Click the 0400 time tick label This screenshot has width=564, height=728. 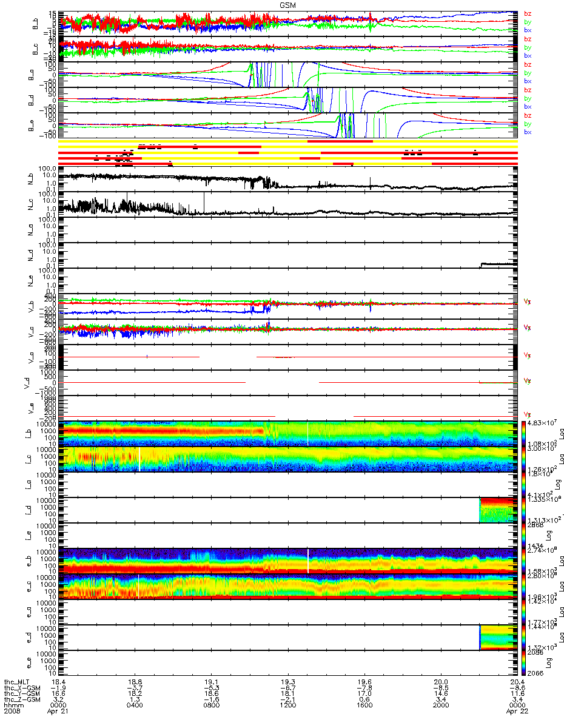(135, 704)
